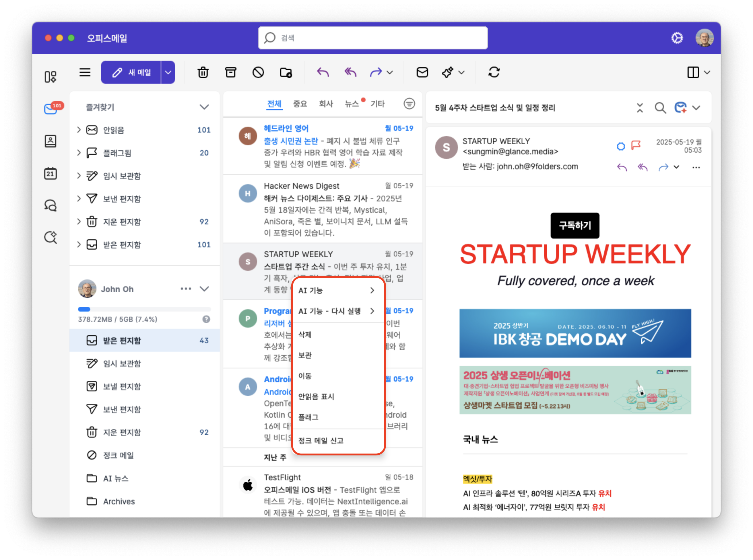Click the AI sparkle icon in the toolbar
753x560 pixels.
448,72
